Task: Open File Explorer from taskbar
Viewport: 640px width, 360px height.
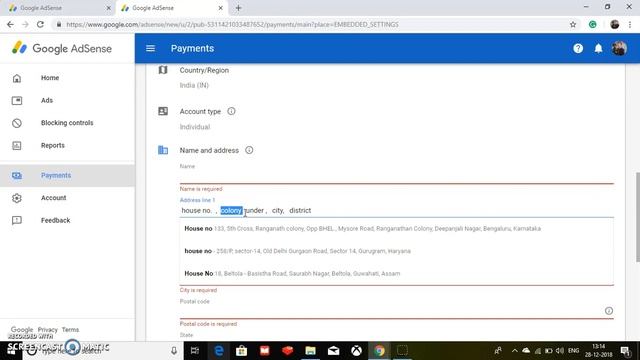Action: (x=310, y=351)
